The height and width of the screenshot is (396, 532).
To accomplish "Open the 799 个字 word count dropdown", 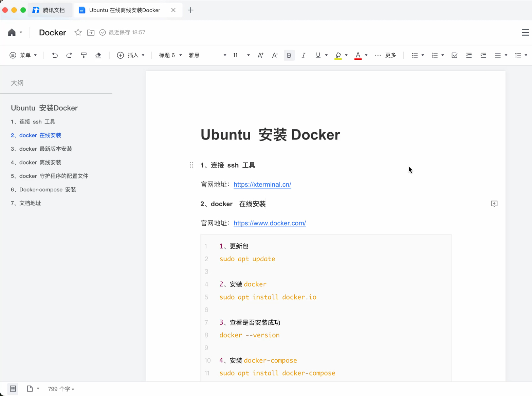I will coord(61,389).
